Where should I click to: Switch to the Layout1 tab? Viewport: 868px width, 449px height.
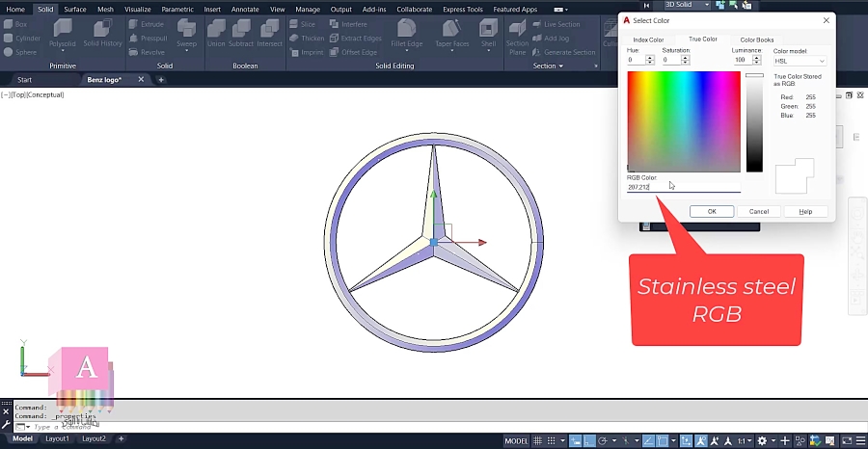[x=57, y=438]
